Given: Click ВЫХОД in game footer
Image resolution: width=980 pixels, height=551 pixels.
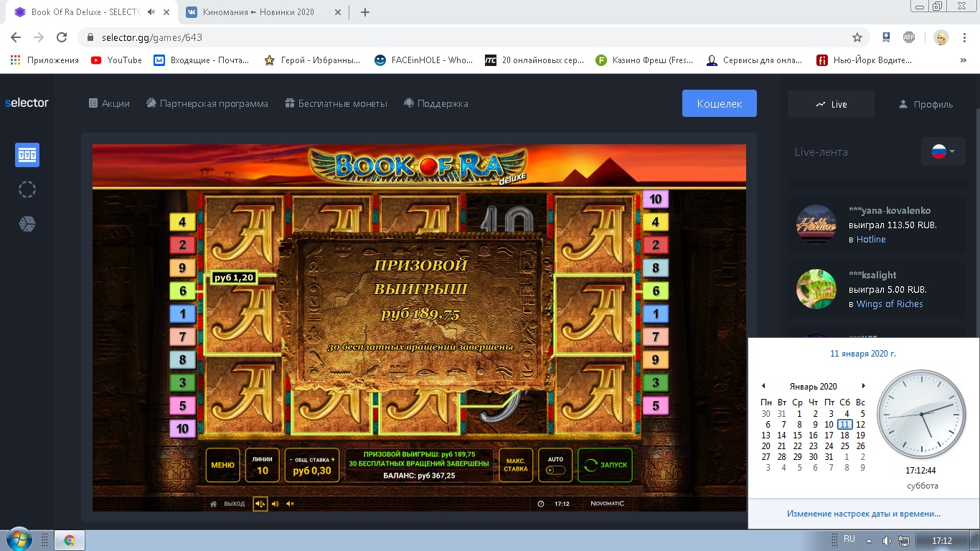Looking at the screenshot, I should click(235, 504).
